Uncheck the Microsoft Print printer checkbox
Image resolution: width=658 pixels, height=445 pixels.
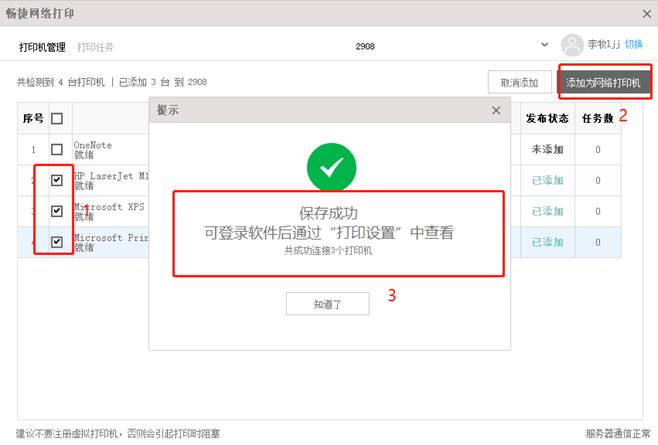(x=57, y=242)
